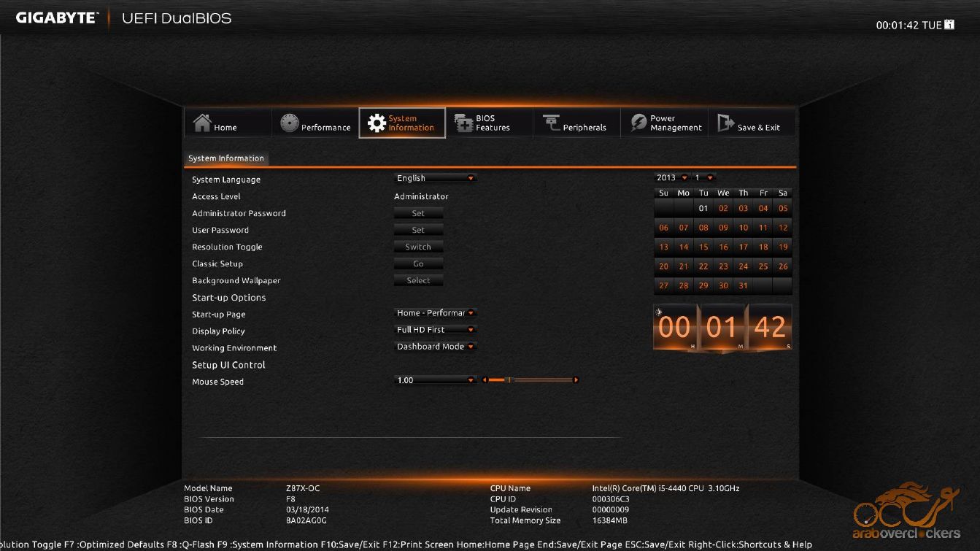Click the slider's right arrow for Mouse Speed
980x551 pixels.
pos(576,380)
